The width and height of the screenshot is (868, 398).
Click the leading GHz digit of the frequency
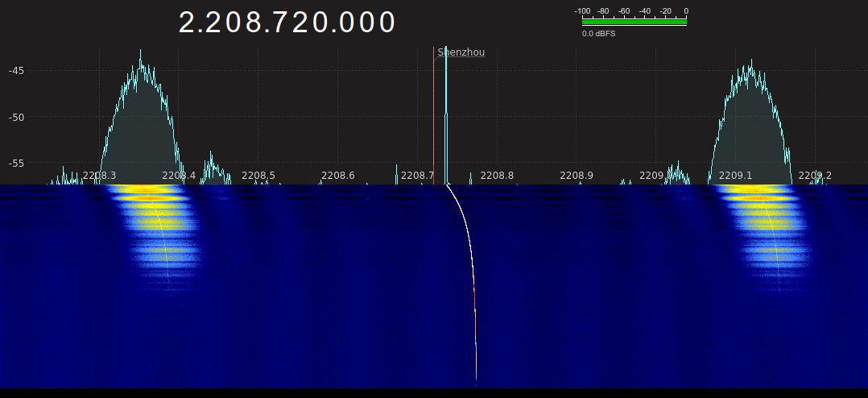point(188,23)
